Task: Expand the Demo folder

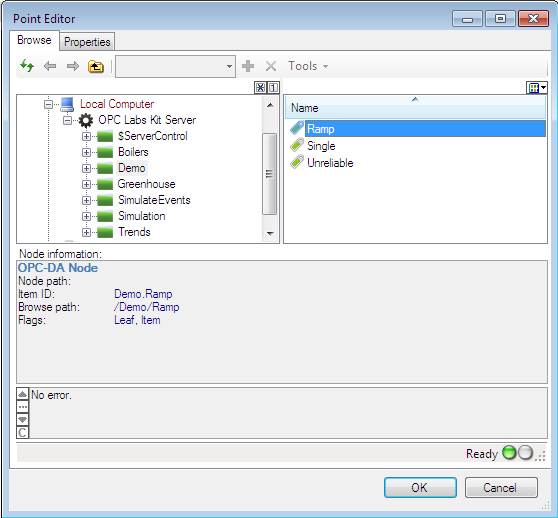Action: click(86, 168)
